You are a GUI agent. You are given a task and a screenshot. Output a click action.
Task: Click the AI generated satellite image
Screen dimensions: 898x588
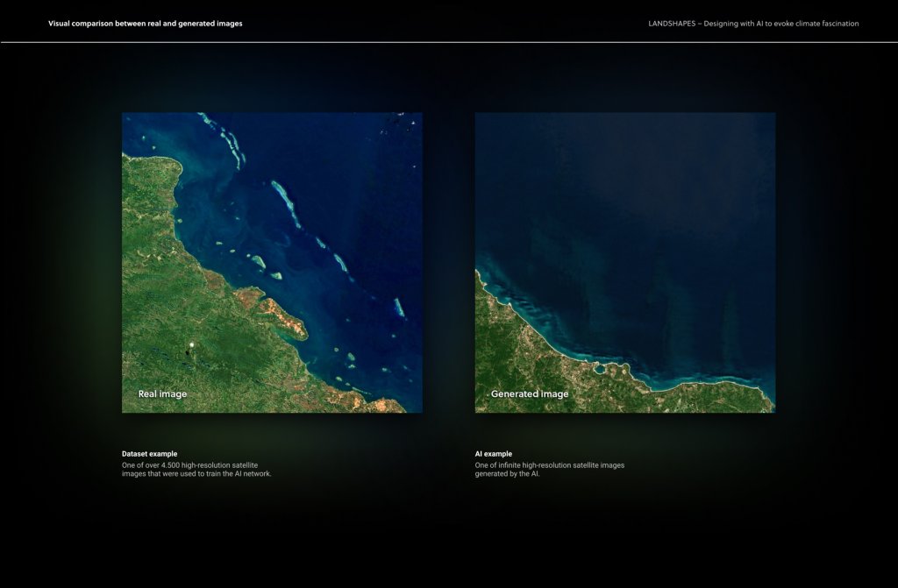tap(624, 262)
